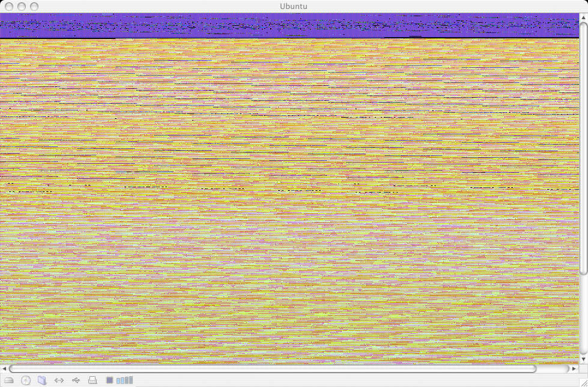588x387 pixels.
Task: Open the shared folders status icon
Action: [x=42, y=380]
